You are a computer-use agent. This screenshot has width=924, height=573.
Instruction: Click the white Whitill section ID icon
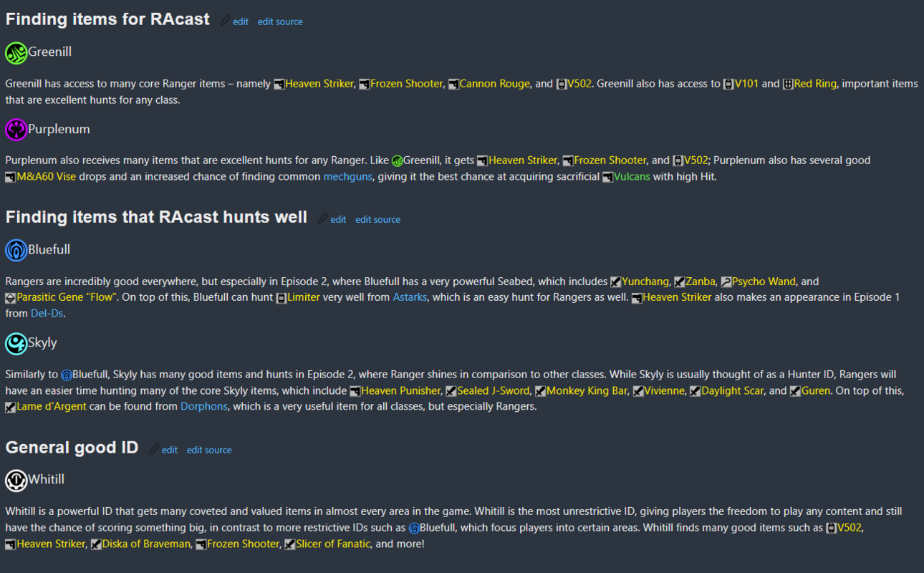pyautogui.click(x=16, y=480)
